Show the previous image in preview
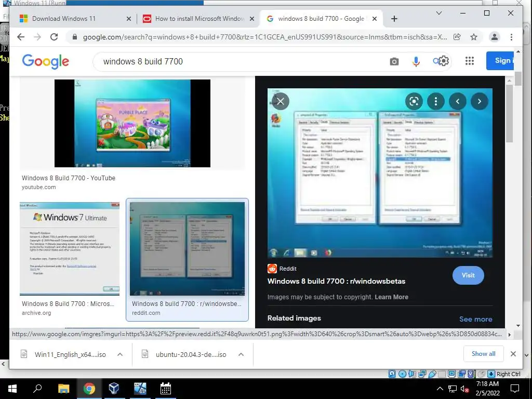Viewport: 532px width, 399px height. tap(457, 101)
